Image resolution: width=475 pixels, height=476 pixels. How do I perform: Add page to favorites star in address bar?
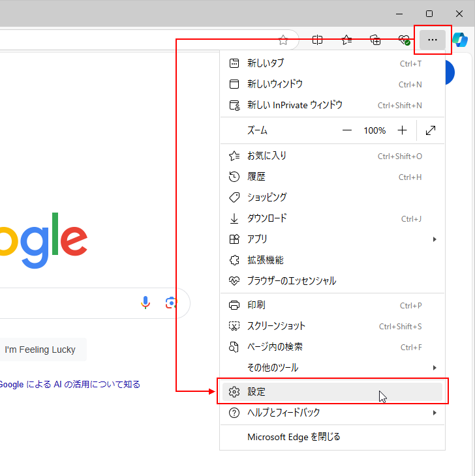coord(283,40)
